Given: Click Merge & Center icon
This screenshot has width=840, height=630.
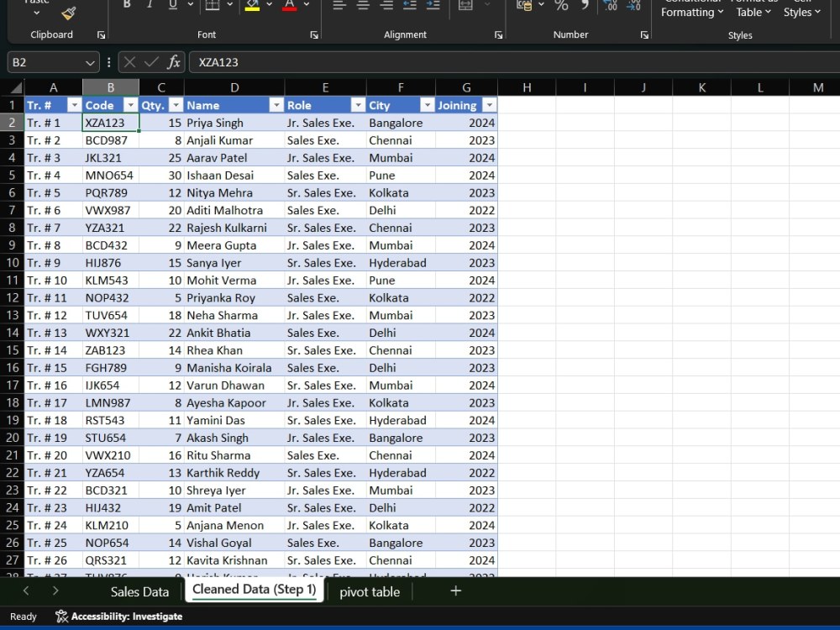Looking at the screenshot, I should [x=465, y=5].
